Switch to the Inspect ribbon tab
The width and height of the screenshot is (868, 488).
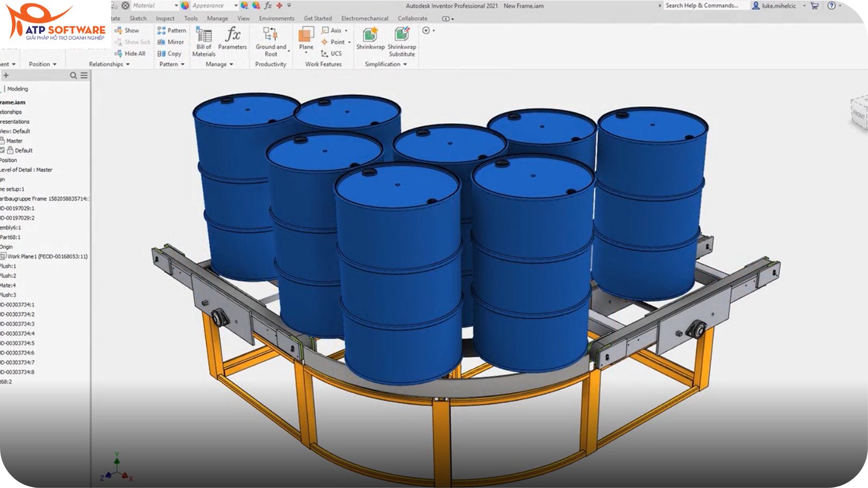(165, 18)
